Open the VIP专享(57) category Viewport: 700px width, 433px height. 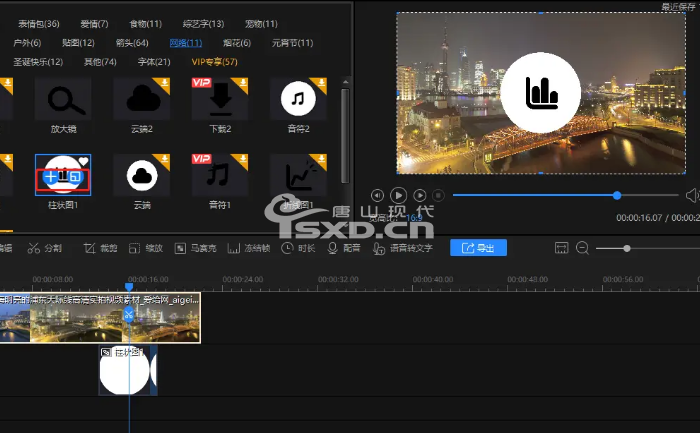[x=214, y=62]
